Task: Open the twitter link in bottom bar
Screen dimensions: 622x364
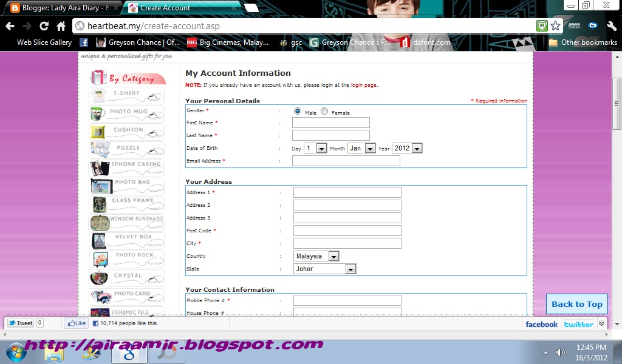Action: (579, 324)
